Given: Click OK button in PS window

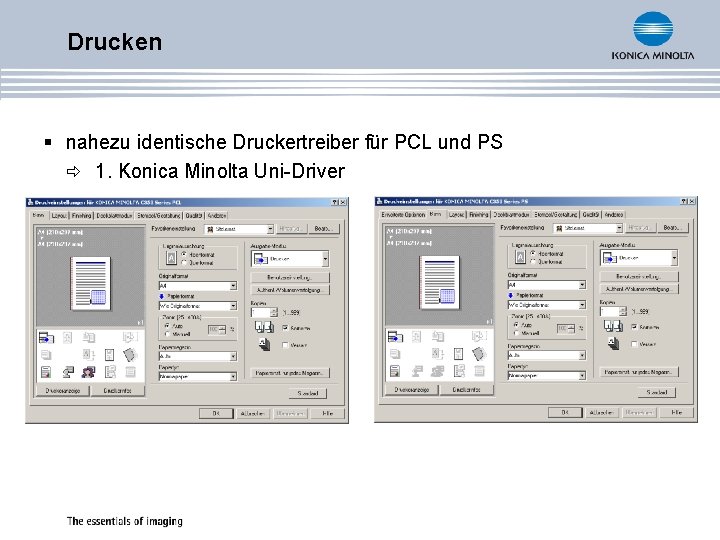Looking at the screenshot, I should coord(565,413).
